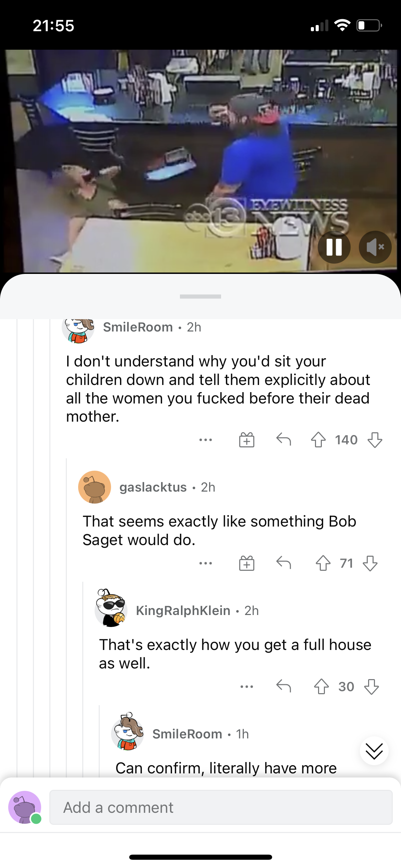The image size is (401, 868).
Task: Open overflow menu on gaslacktus's comment
Action: pyautogui.click(x=206, y=563)
